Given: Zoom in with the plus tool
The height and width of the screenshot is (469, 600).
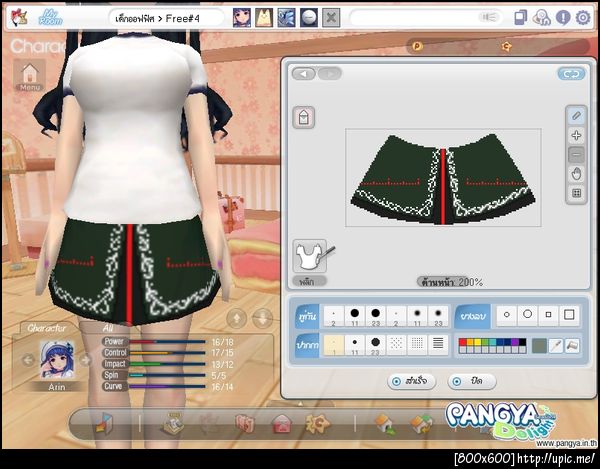Looking at the screenshot, I should pos(576,135).
